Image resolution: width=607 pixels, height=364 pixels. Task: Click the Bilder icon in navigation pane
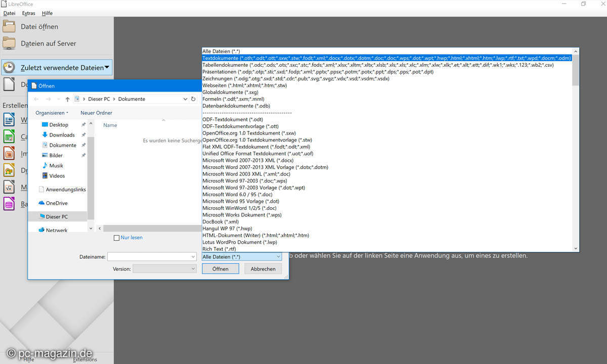coord(45,155)
